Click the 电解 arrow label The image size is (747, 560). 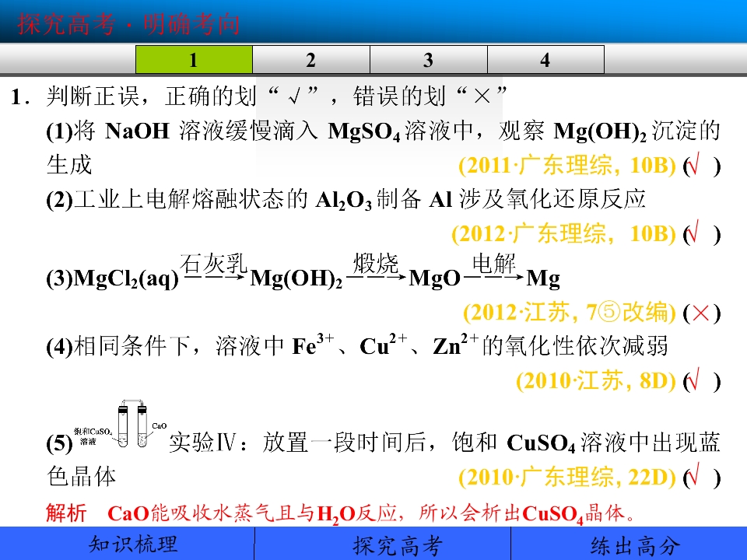click(494, 264)
